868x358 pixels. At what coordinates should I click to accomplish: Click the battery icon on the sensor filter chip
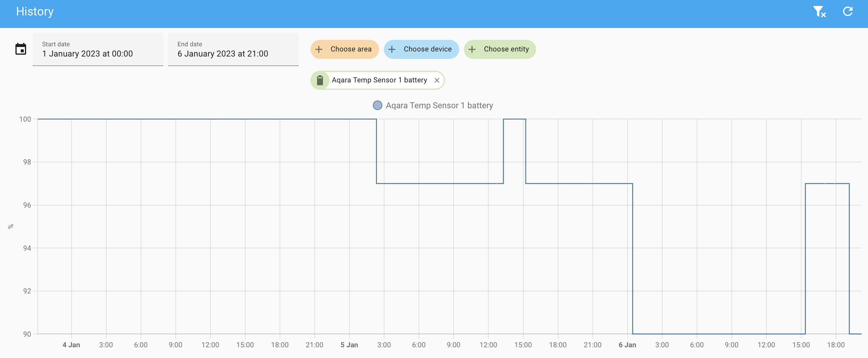tap(320, 80)
